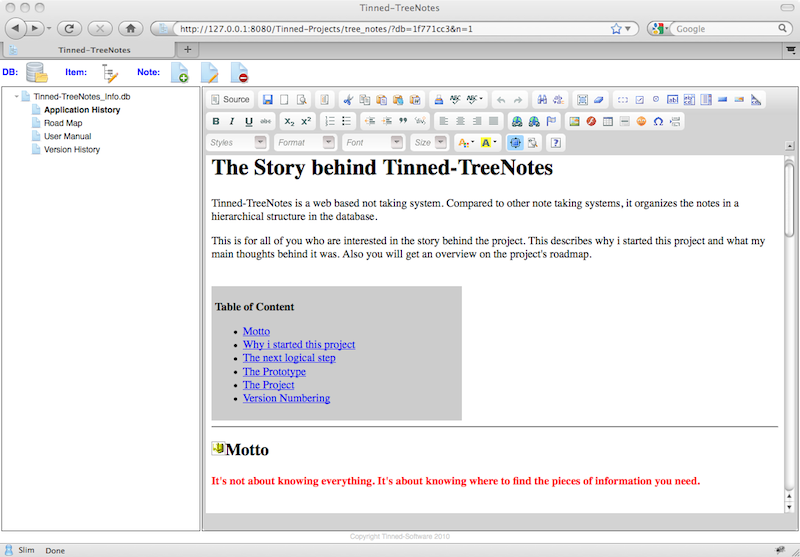Toggle strikethrough formatting

tap(266, 121)
